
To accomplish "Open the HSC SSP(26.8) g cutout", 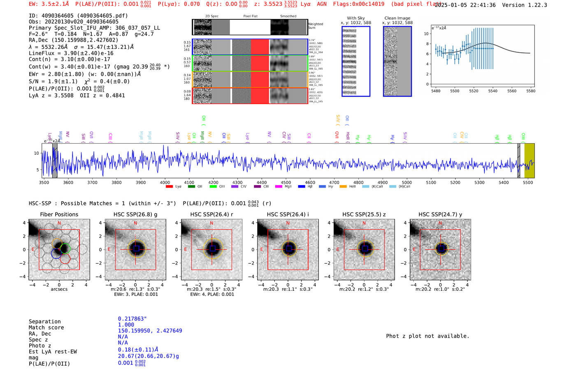I will [135, 250].
